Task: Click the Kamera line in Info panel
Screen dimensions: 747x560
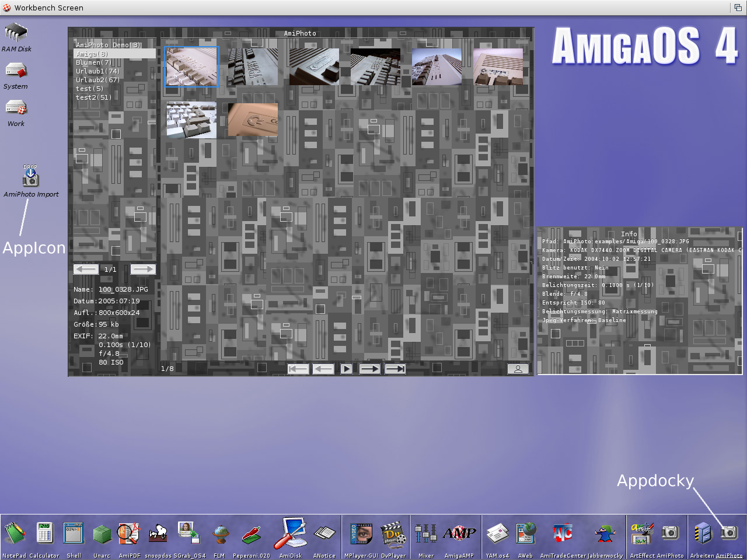Action: pyautogui.click(x=642, y=250)
